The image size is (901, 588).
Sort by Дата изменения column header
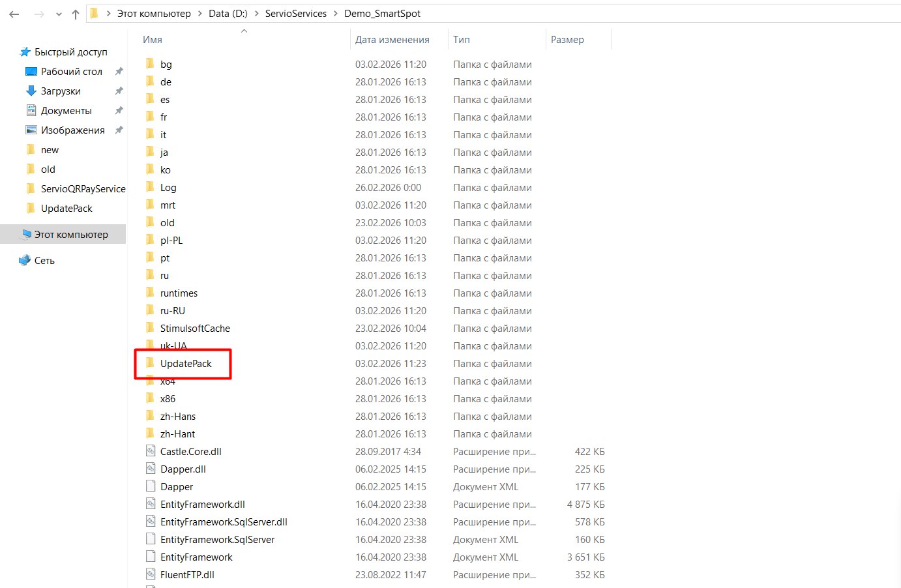pyautogui.click(x=392, y=40)
